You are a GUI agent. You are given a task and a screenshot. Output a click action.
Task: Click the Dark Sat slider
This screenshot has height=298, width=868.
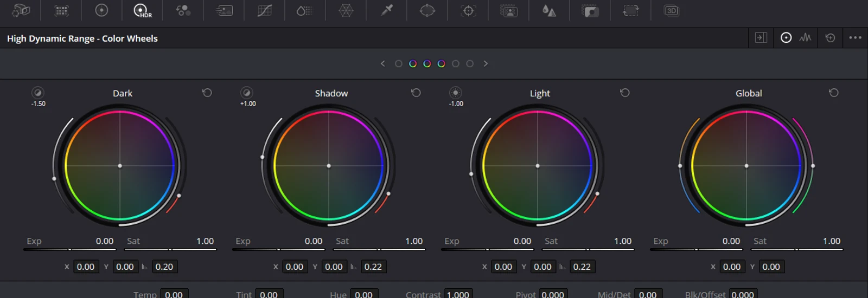[x=170, y=249]
